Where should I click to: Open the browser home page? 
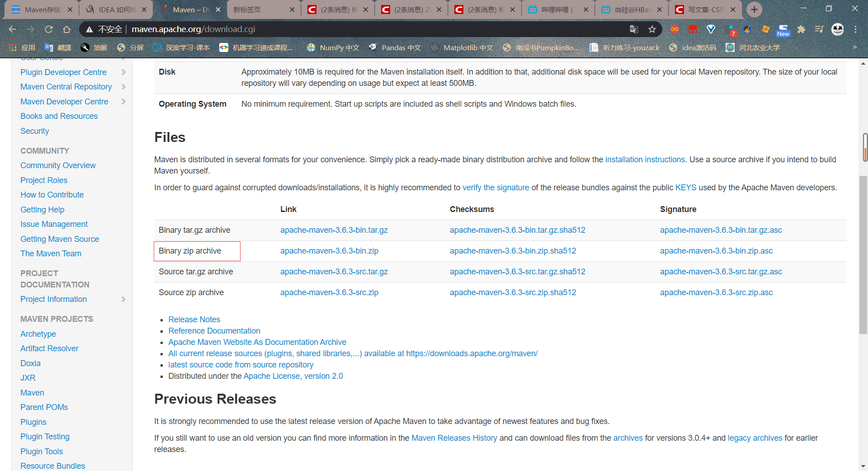(66, 29)
